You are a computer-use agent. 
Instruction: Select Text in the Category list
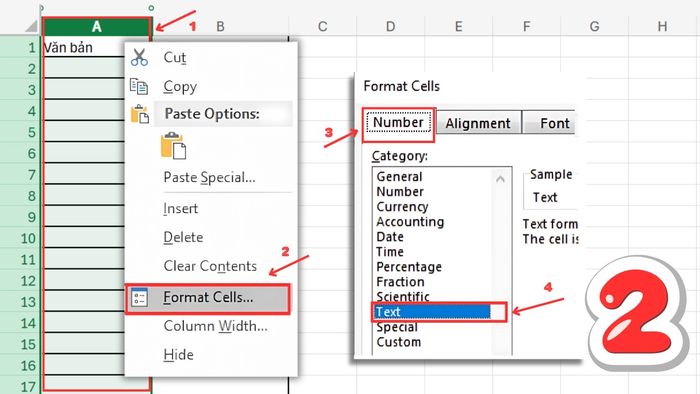point(432,312)
